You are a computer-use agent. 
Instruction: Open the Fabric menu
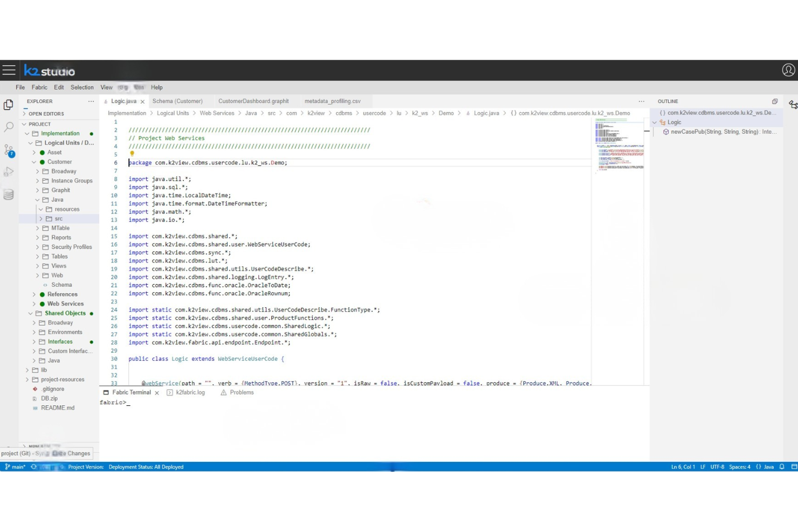(x=39, y=87)
